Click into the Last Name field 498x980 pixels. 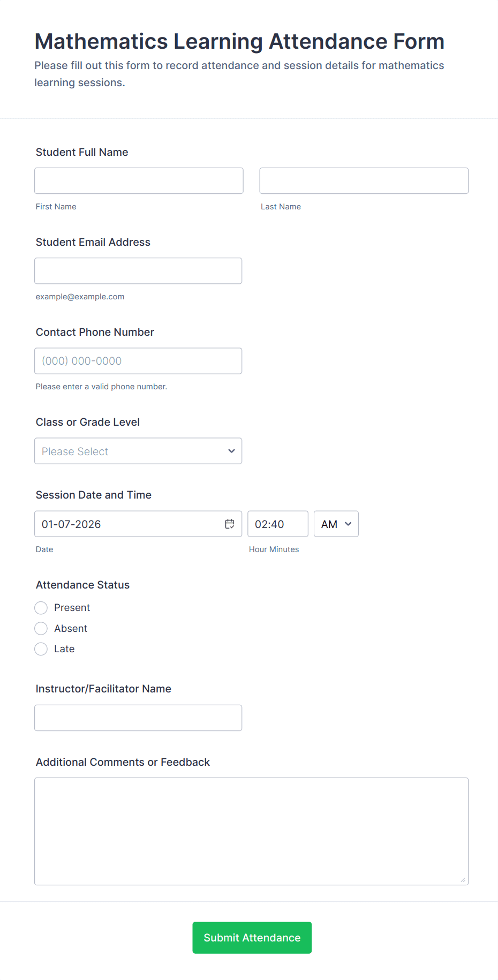(364, 181)
